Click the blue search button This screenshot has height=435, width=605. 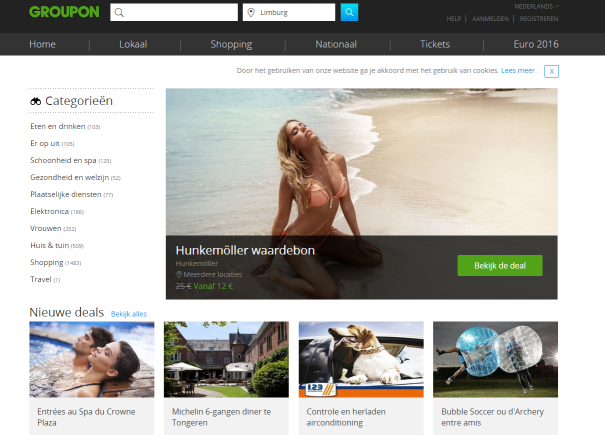click(349, 12)
